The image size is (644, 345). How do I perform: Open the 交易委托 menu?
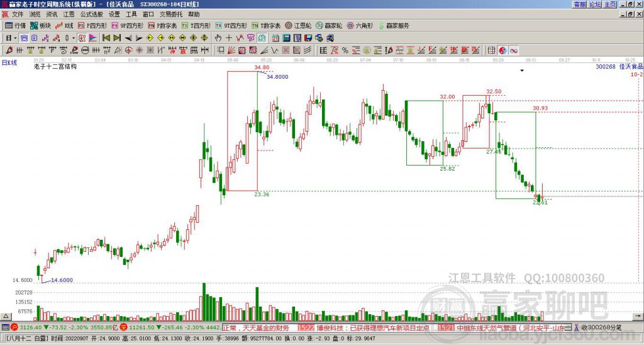point(171,14)
